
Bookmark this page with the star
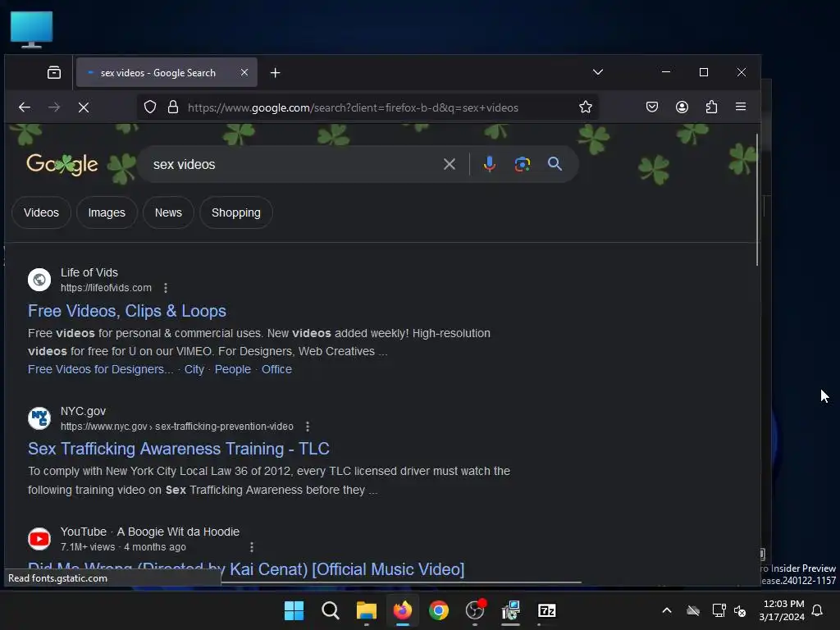(585, 107)
